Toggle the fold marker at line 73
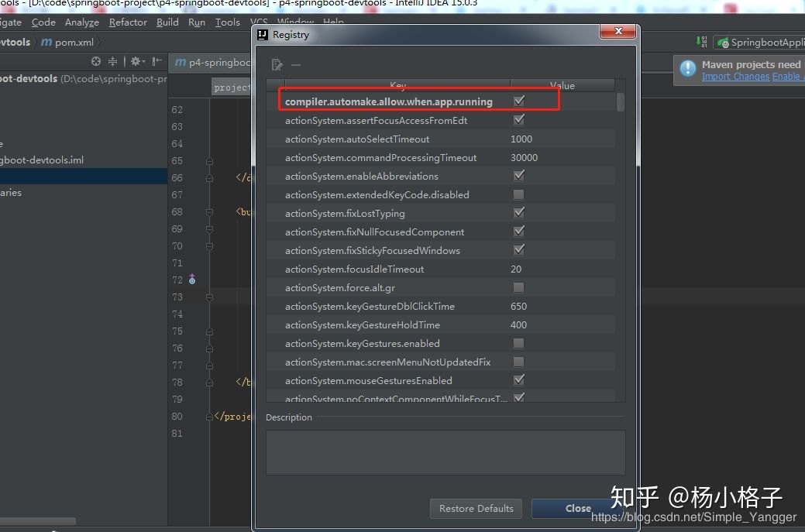This screenshot has height=532, width=805. tap(209, 297)
